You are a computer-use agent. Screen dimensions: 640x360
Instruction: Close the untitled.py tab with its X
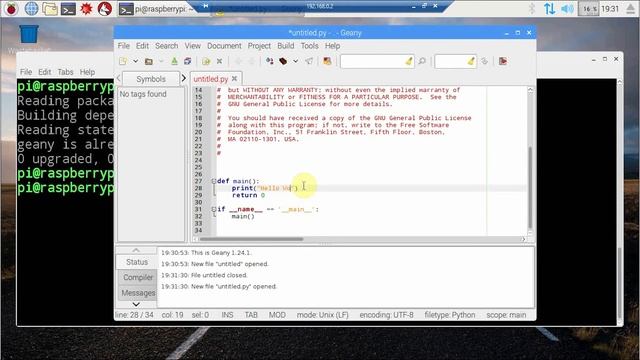click(234, 78)
